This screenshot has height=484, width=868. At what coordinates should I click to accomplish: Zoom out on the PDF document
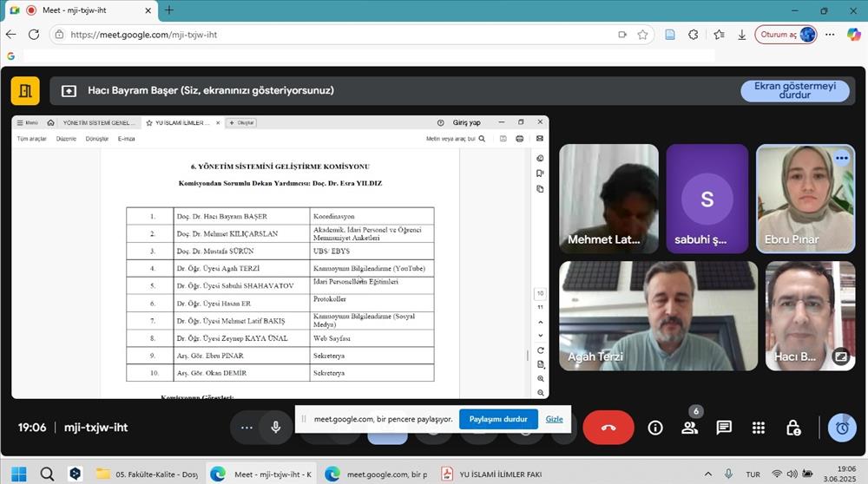point(540,393)
